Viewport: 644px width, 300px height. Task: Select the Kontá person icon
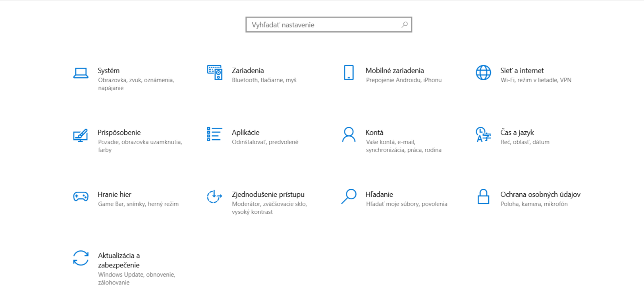(349, 135)
